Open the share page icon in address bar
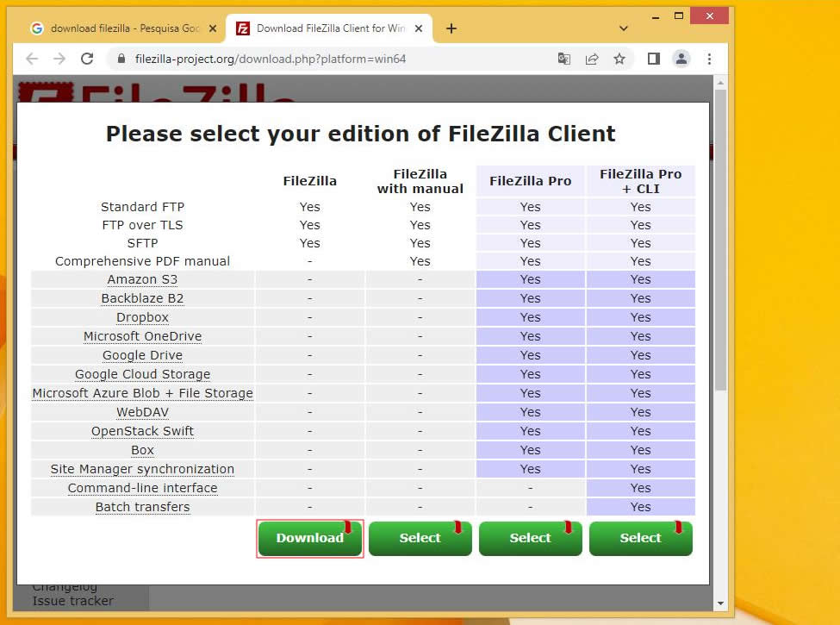The image size is (840, 625). pos(592,59)
